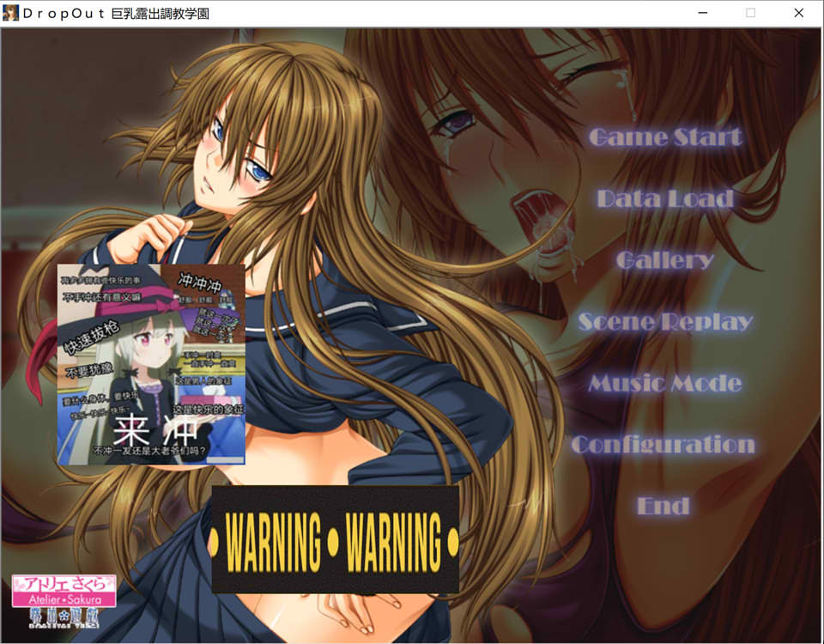824x644 pixels.
Task: Open Data Load
Action: click(665, 198)
